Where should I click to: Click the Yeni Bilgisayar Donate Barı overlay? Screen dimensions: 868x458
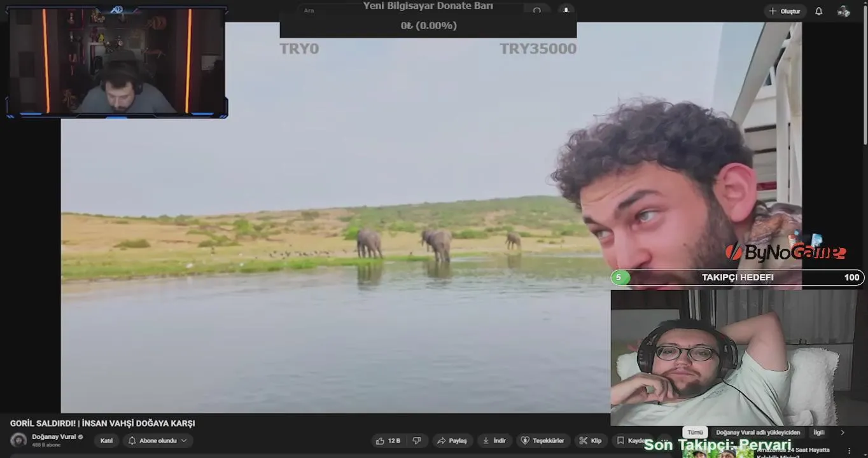(x=428, y=18)
